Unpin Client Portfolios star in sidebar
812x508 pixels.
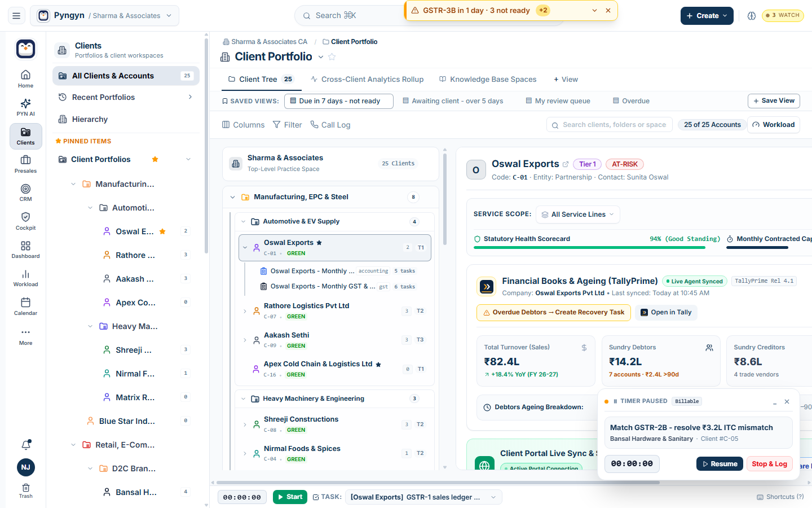(x=155, y=159)
